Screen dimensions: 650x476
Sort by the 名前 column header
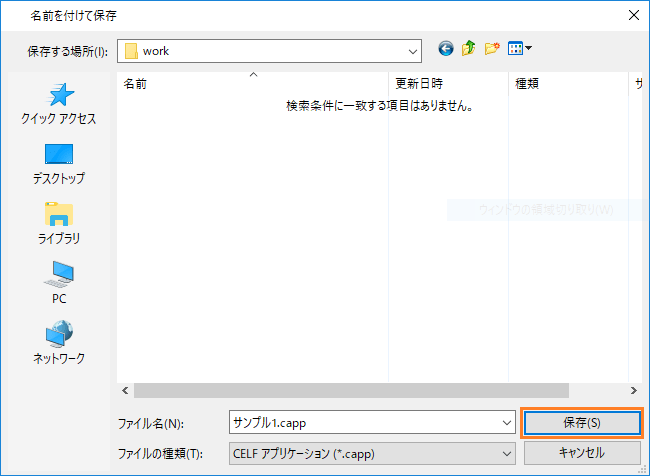click(250, 85)
